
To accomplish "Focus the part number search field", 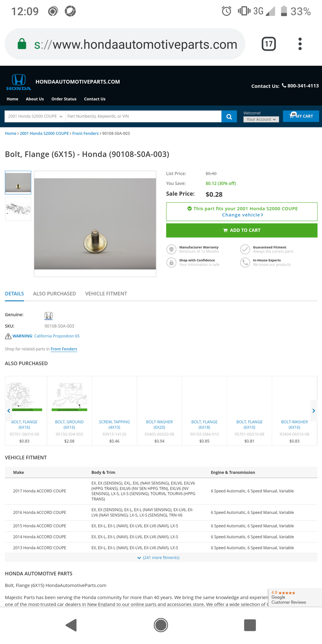I will pos(143,116).
